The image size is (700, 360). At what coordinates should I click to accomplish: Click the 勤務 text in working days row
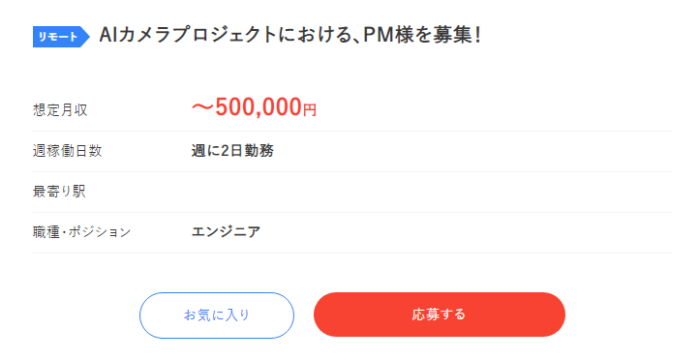pos(259,151)
